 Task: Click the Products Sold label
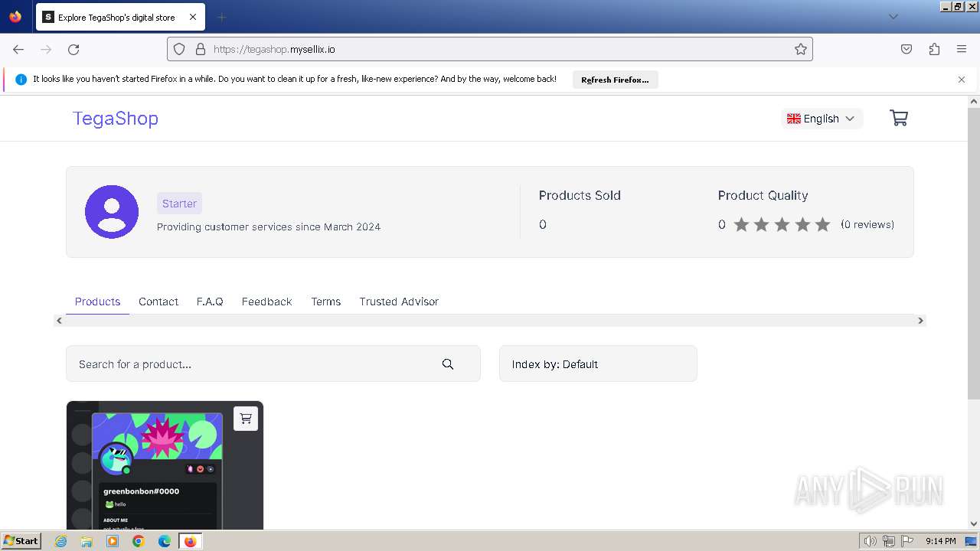coord(580,195)
